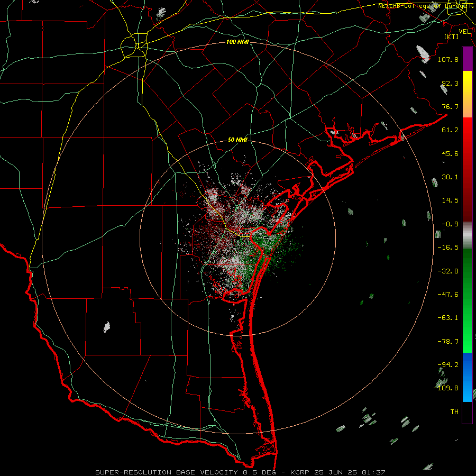Click the TH legend label

tap(454, 412)
